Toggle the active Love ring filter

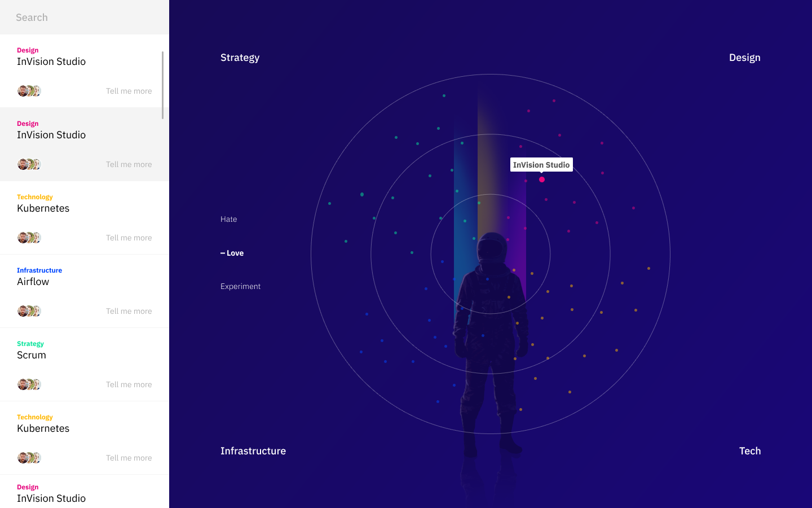click(x=232, y=253)
